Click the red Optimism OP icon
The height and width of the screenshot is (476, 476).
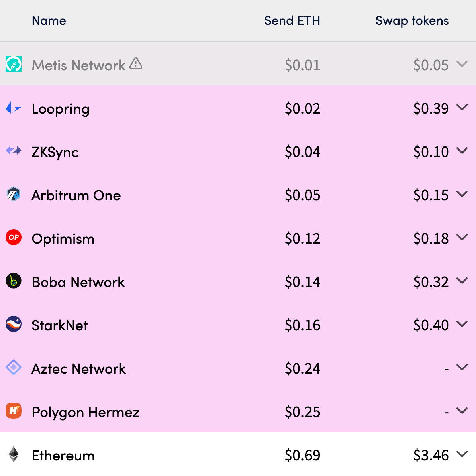coord(14,238)
